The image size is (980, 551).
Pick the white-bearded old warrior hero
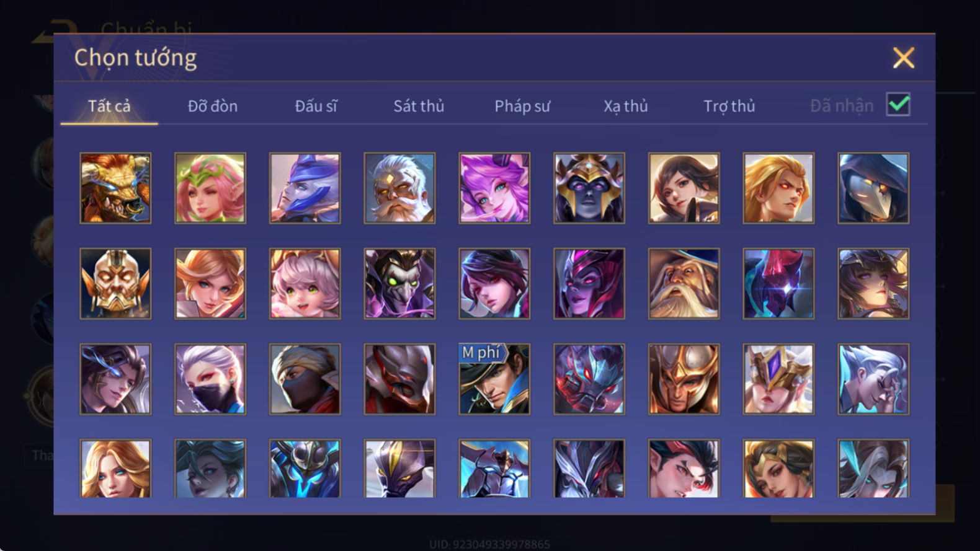tap(399, 188)
